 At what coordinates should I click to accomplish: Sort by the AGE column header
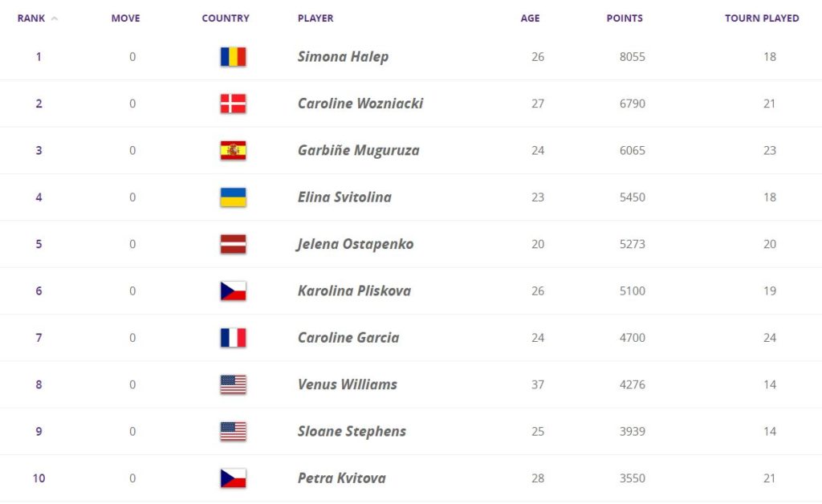530,18
